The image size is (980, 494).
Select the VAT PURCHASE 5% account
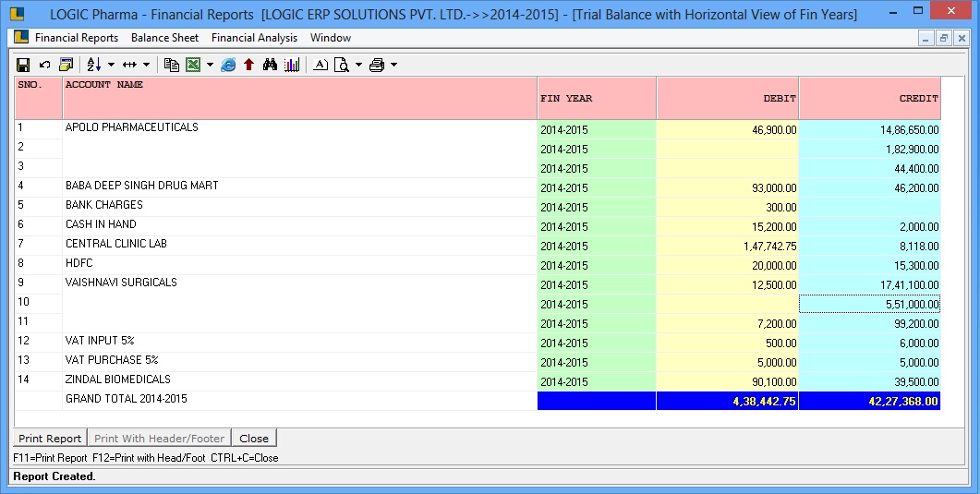click(112, 359)
